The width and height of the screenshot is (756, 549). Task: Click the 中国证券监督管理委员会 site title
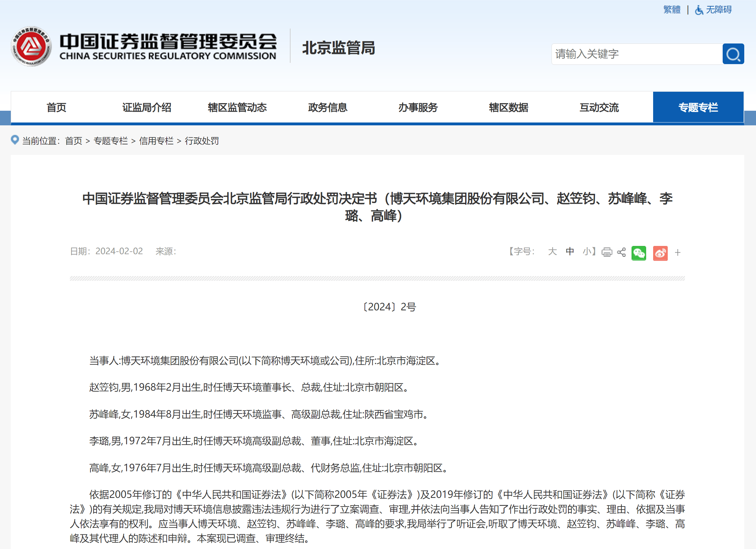coord(168,41)
